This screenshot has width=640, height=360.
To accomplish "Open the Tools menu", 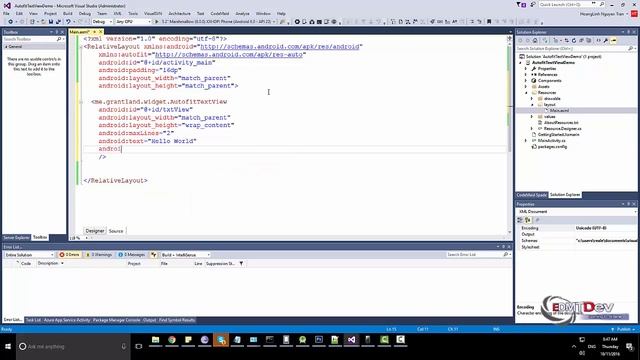I will (x=133, y=13).
